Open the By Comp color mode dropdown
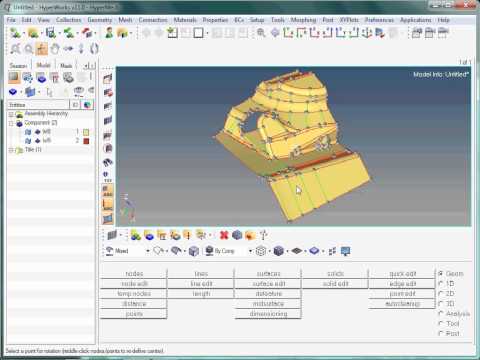The width and height of the screenshot is (480, 360). click(250, 251)
